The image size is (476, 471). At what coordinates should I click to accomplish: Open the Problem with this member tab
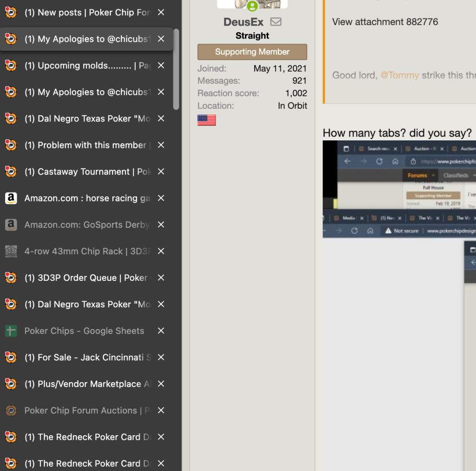click(86, 145)
